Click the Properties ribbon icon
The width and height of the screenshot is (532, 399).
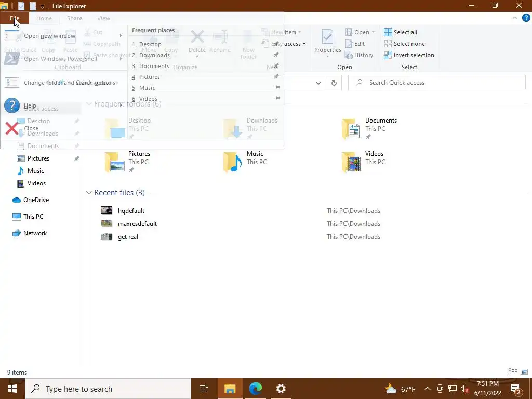click(327, 37)
